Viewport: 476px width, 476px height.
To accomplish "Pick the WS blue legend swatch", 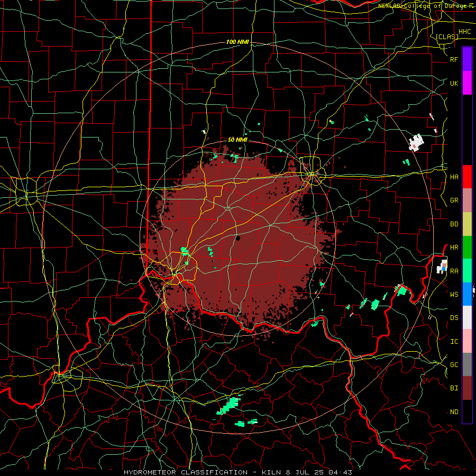I will [x=467, y=294].
